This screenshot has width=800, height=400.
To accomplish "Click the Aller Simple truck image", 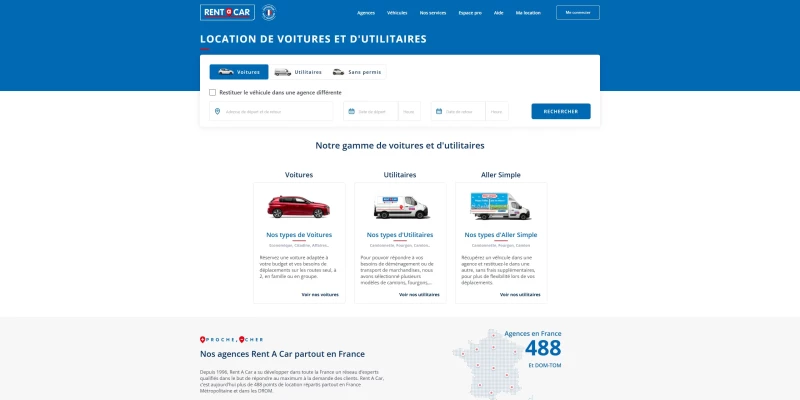I will click(x=500, y=206).
